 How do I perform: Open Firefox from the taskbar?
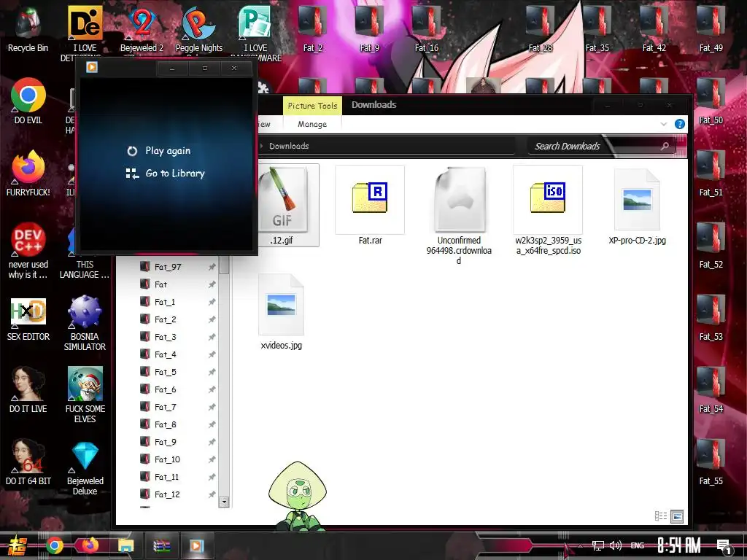(x=90, y=545)
